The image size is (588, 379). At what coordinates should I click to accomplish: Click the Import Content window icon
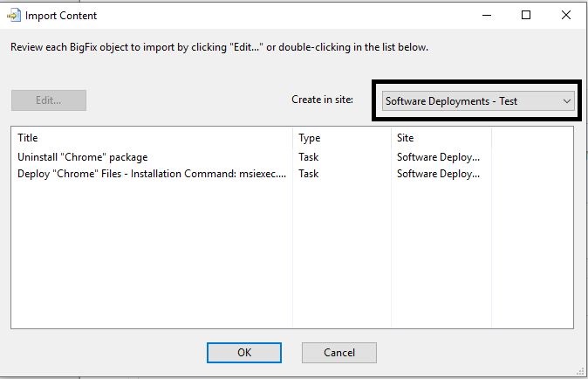(14, 16)
